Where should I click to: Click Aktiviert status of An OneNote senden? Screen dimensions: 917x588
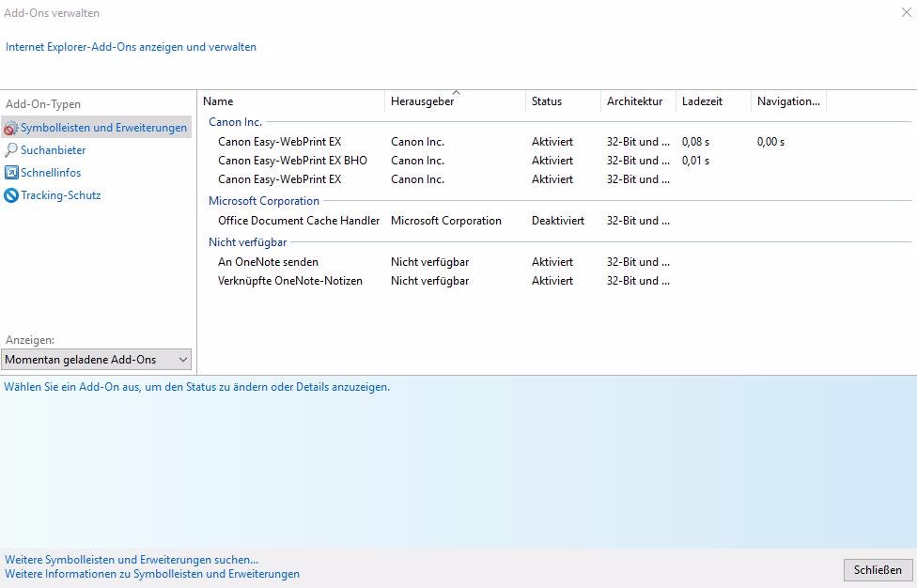point(552,262)
